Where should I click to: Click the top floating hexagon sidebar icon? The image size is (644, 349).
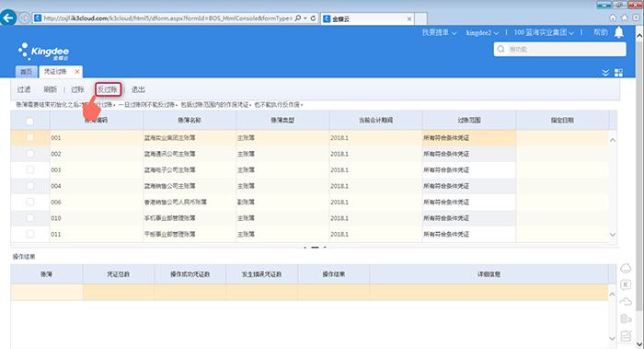point(626,269)
